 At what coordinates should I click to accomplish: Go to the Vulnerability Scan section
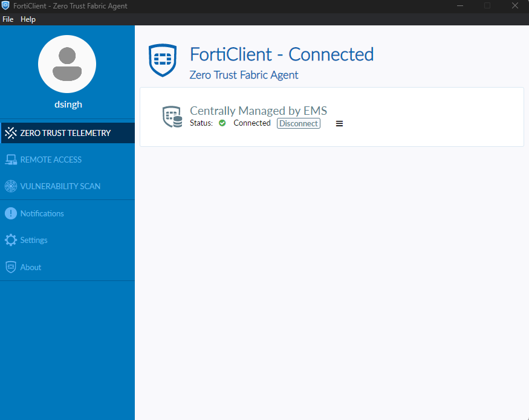(x=68, y=186)
